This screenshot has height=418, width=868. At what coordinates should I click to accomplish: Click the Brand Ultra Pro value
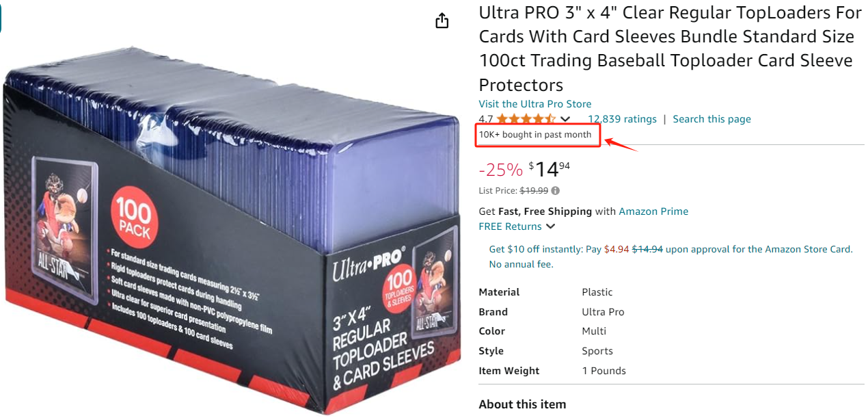tap(603, 312)
